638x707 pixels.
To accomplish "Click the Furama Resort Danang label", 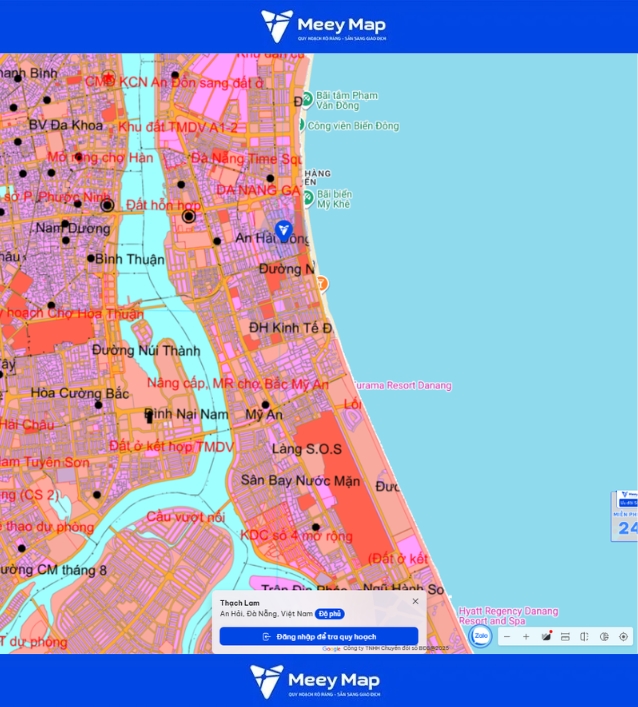I will (x=402, y=386).
